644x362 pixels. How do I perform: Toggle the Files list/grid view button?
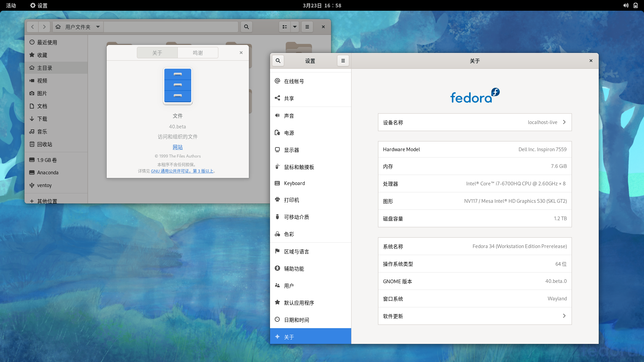[x=284, y=27]
